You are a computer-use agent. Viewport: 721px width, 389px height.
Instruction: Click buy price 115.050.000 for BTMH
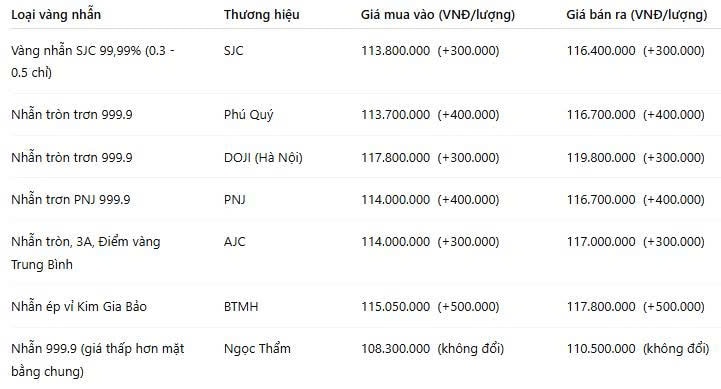pyautogui.click(x=395, y=307)
